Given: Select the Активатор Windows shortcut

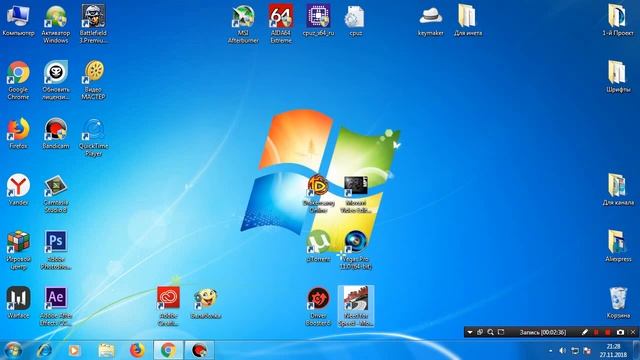Looking at the screenshot, I should click(56, 24).
